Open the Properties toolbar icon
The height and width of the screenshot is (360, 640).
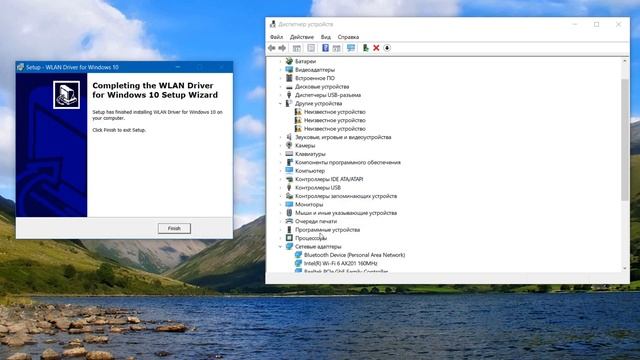(x=311, y=48)
